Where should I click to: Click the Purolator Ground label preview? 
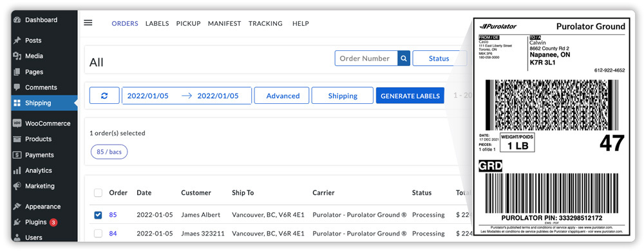point(552,126)
